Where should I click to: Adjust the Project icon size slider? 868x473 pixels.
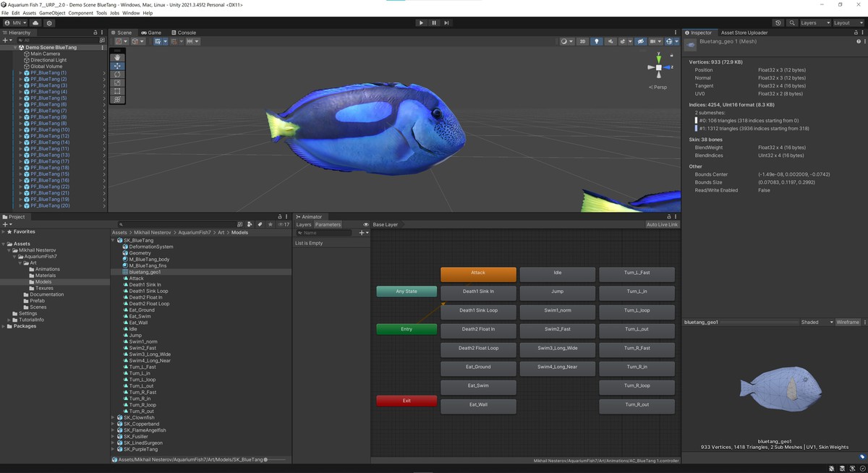tap(276, 459)
